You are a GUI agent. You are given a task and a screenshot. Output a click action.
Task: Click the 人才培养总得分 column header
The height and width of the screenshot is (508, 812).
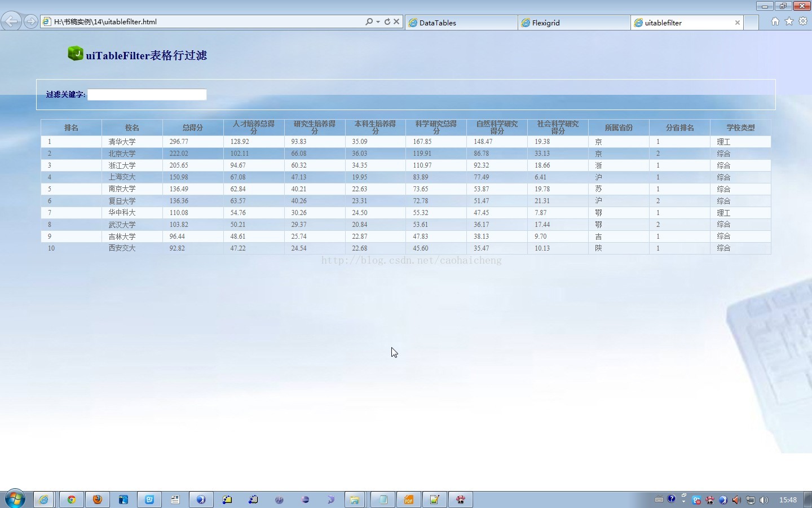point(254,128)
